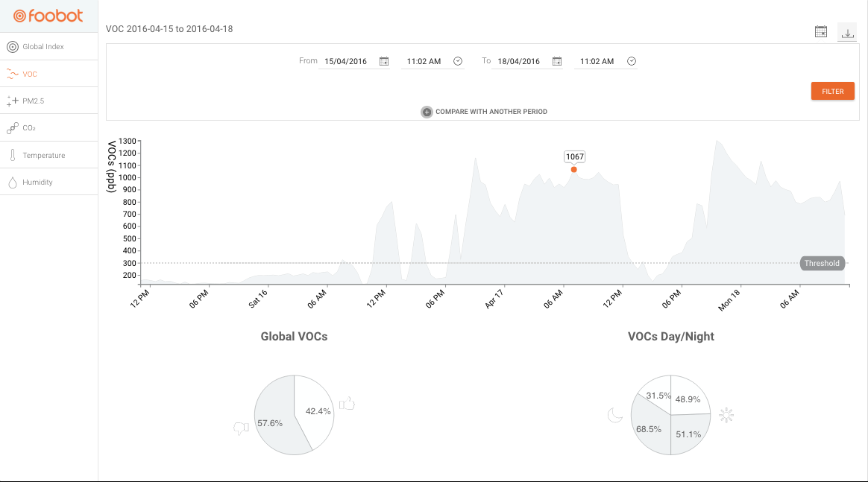The image size is (868, 482).
Task: Click the download data icon
Action: (x=847, y=34)
